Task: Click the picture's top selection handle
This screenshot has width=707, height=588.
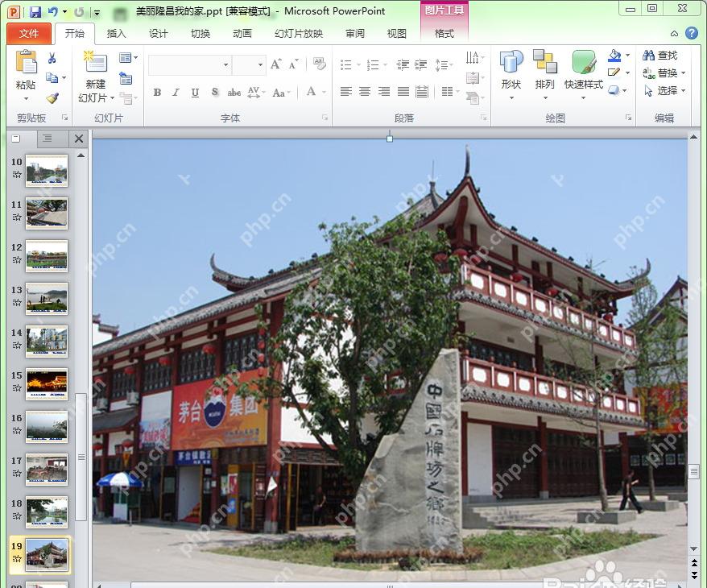Action: click(x=390, y=139)
